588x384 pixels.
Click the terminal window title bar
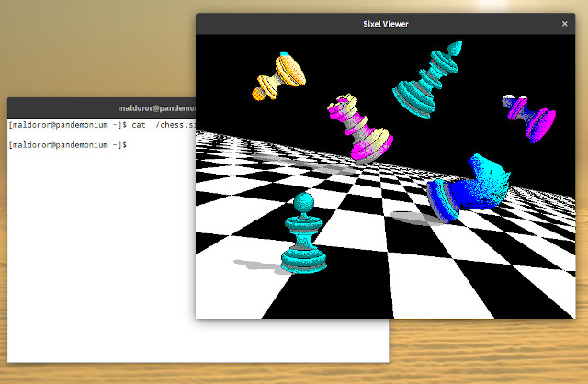(x=101, y=107)
